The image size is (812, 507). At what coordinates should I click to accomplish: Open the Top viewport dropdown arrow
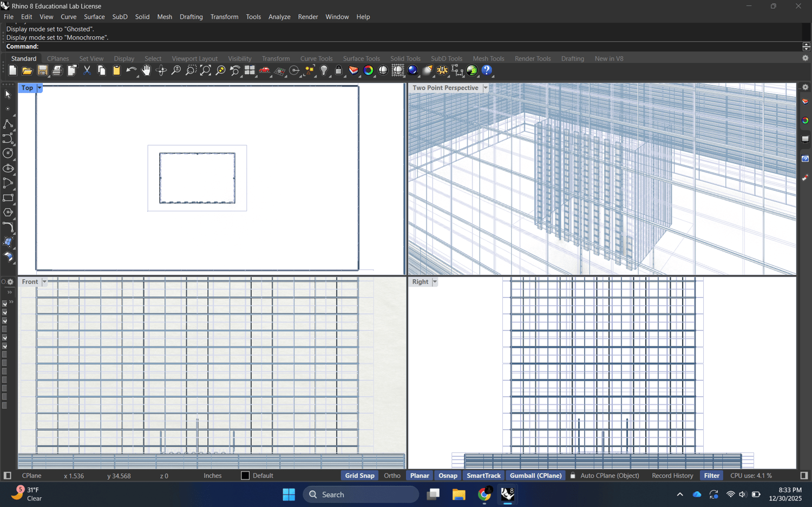coord(40,88)
